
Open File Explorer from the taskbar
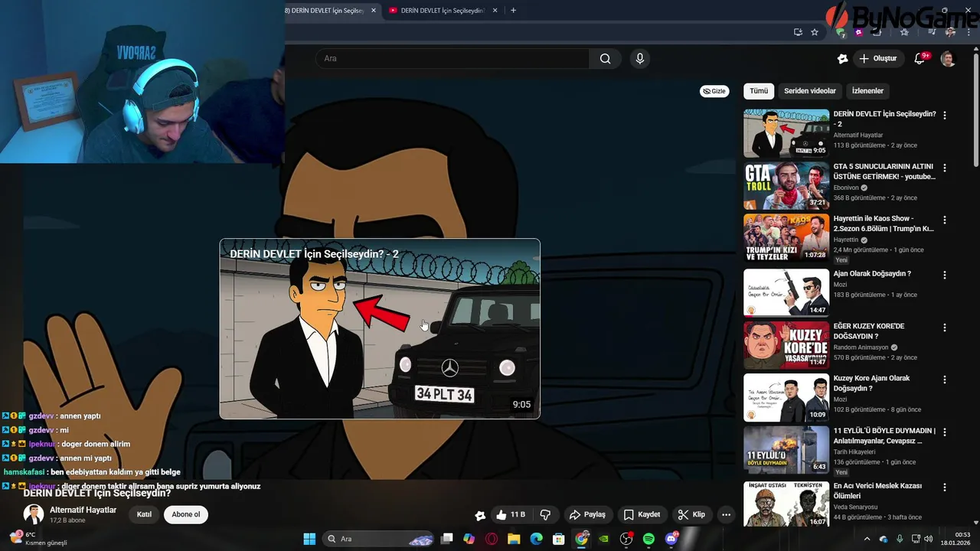click(x=514, y=539)
